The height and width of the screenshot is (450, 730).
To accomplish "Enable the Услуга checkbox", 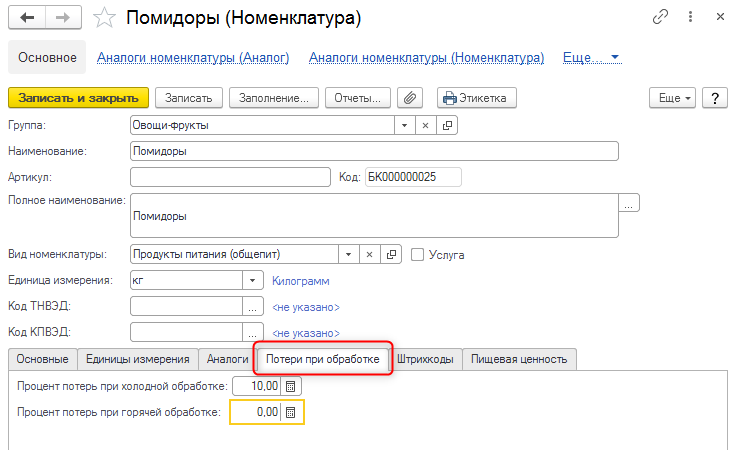I will (x=418, y=254).
